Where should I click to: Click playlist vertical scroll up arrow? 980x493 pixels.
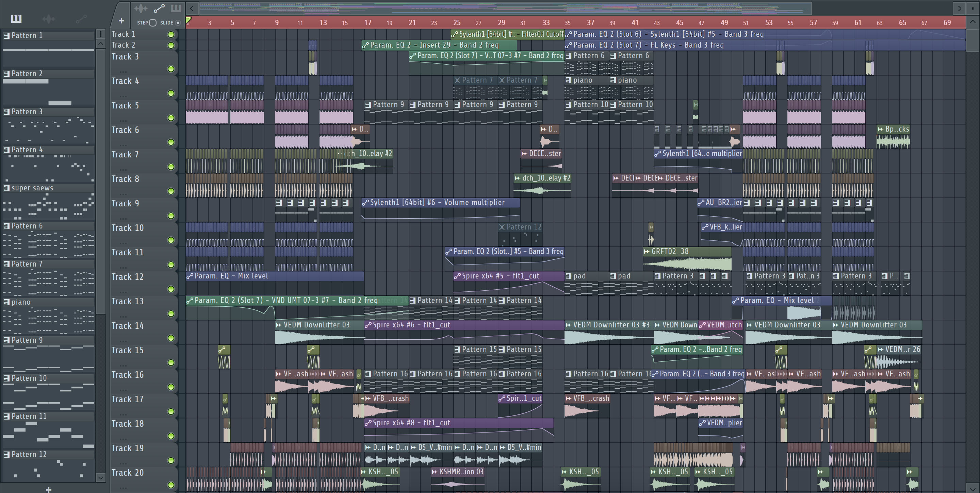[x=973, y=22]
